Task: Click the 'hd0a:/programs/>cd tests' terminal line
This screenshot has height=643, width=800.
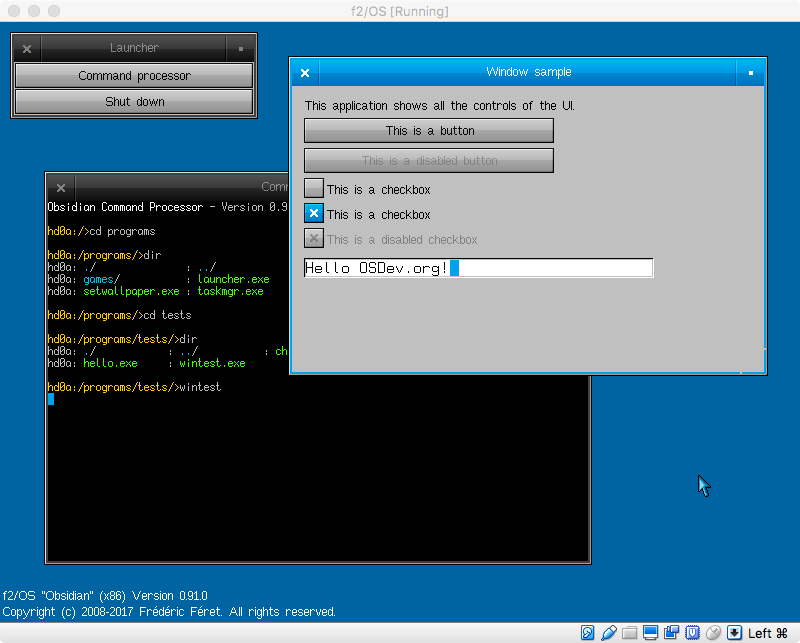Action: pyautogui.click(x=119, y=315)
